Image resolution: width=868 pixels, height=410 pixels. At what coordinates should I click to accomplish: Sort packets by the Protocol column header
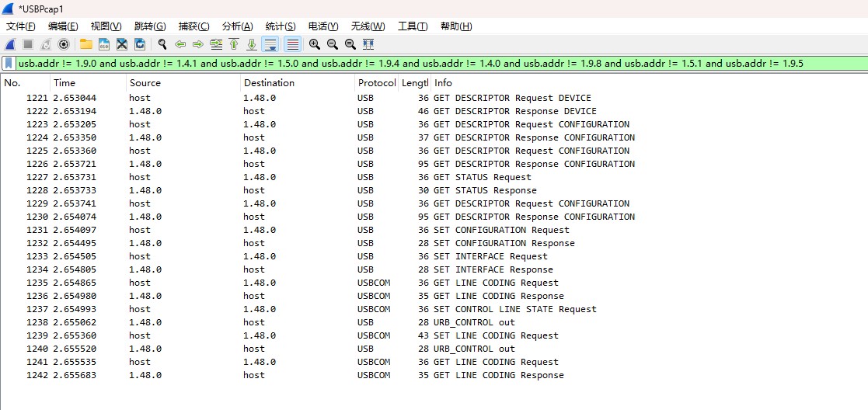[376, 83]
